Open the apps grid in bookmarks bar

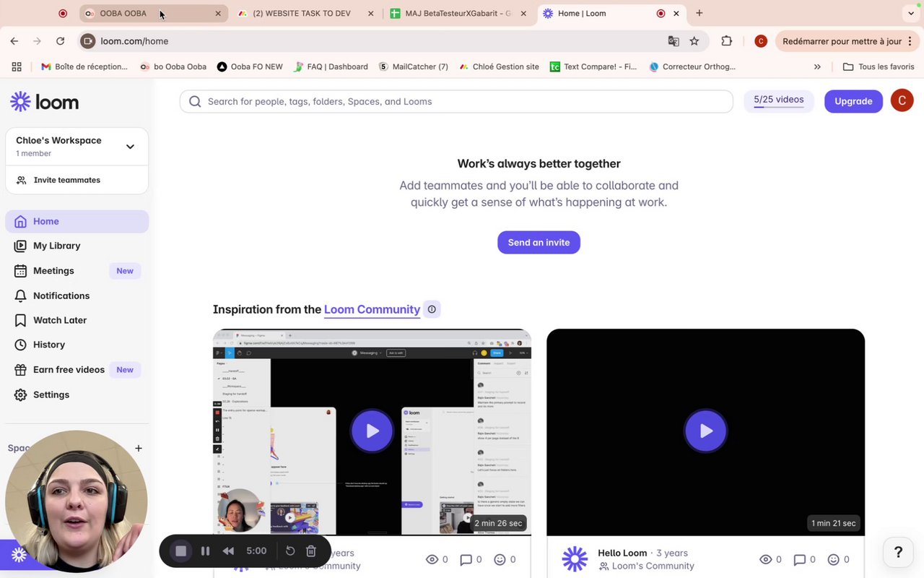(x=17, y=66)
